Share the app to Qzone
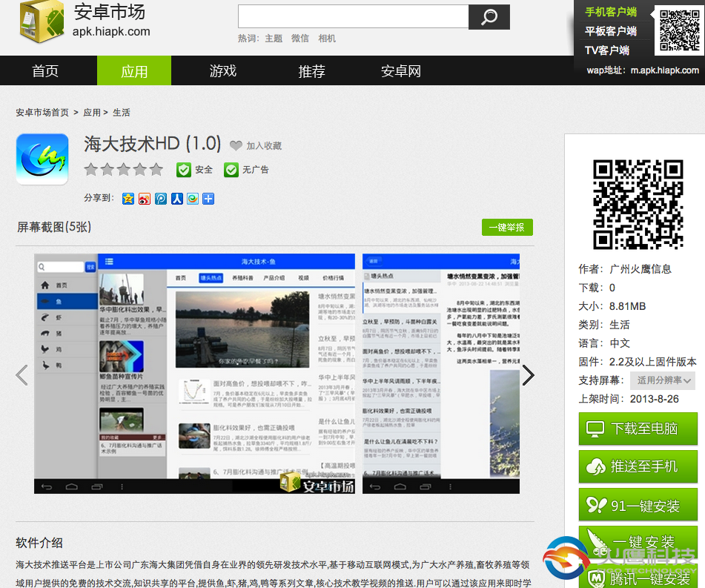The height and width of the screenshot is (588, 705). tap(128, 199)
